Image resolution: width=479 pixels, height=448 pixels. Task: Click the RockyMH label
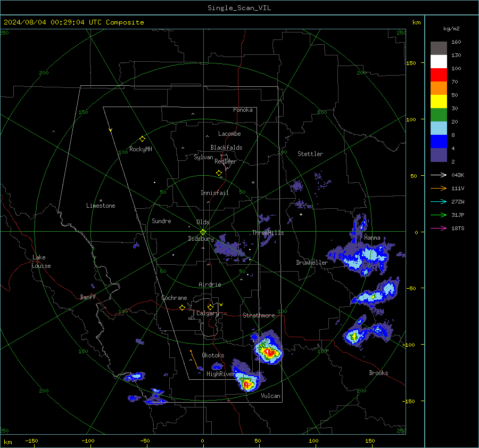[141, 149]
